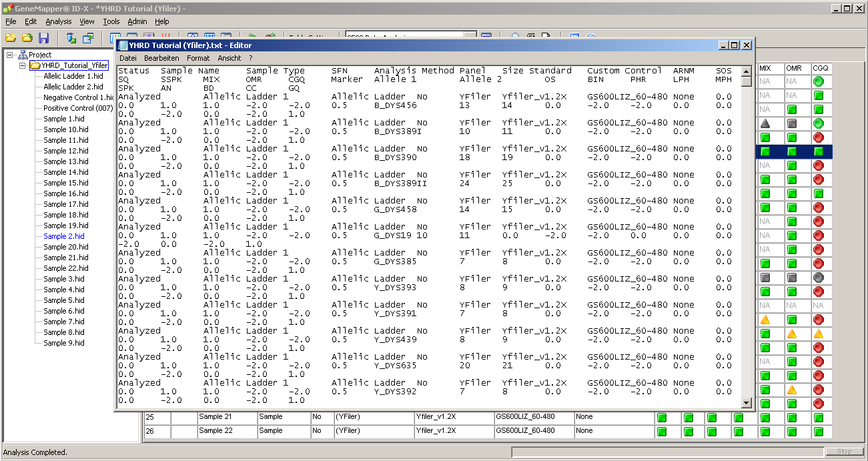Screen dimensions: 868x461
Task: Click the gray triangle MIX flag
Action: 765,123
